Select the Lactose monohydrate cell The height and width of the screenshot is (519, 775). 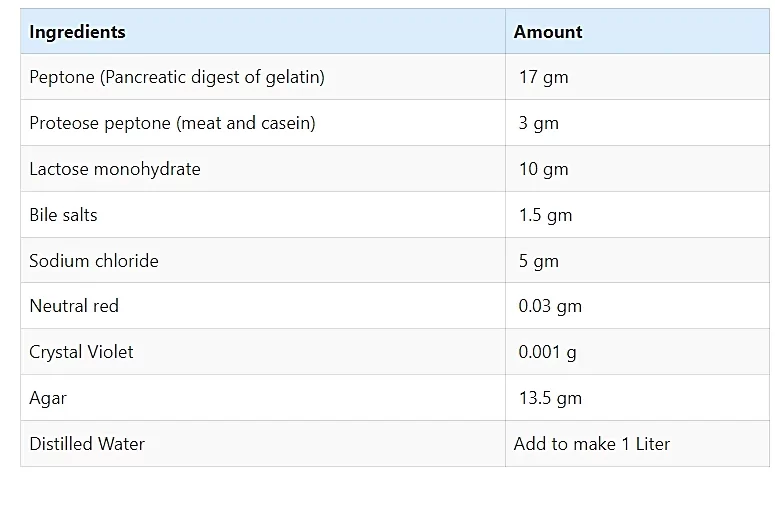click(x=263, y=169)
